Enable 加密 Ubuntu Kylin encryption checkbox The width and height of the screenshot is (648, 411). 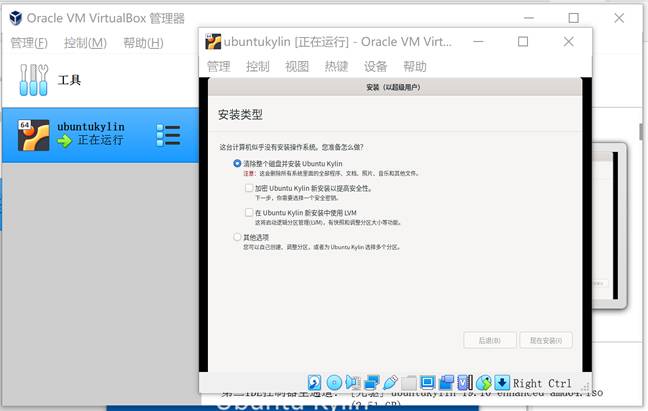pos(249,188)
